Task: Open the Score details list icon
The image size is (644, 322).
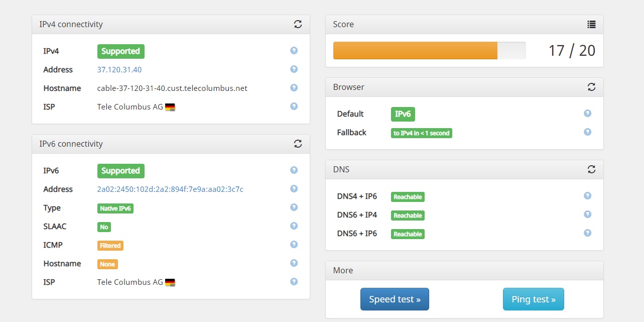Action: [591, 24]
